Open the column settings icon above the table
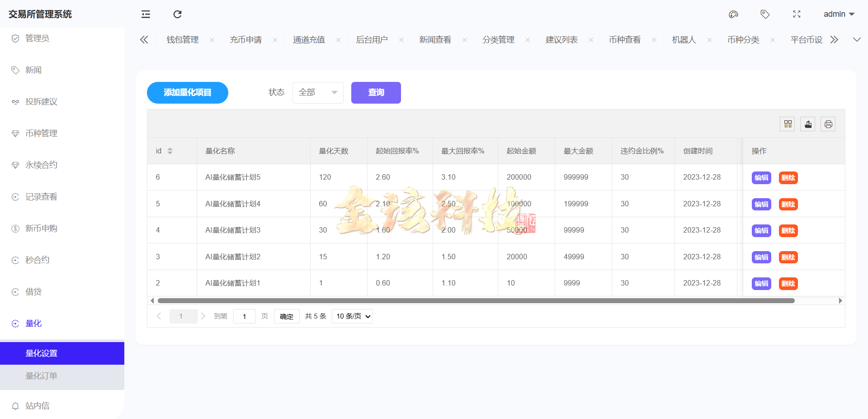 [788, 124]
